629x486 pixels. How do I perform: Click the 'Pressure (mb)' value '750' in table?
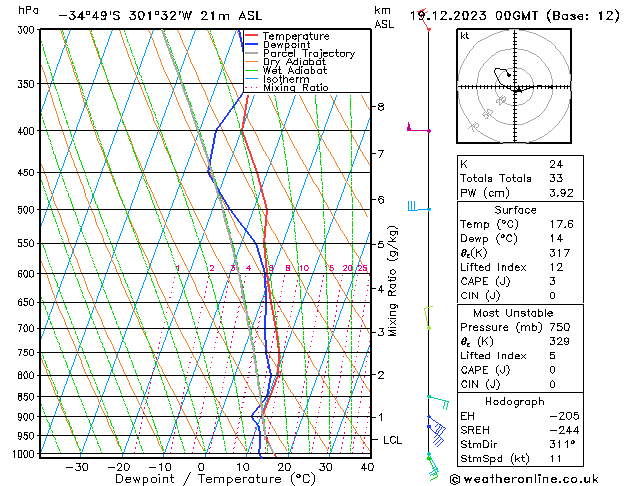(560, 327)
